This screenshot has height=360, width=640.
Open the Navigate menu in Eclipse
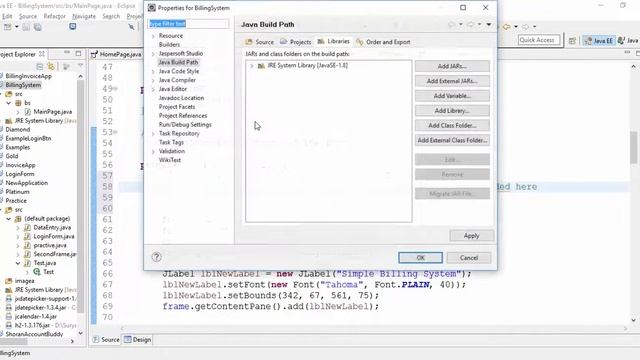click(84, 16)
